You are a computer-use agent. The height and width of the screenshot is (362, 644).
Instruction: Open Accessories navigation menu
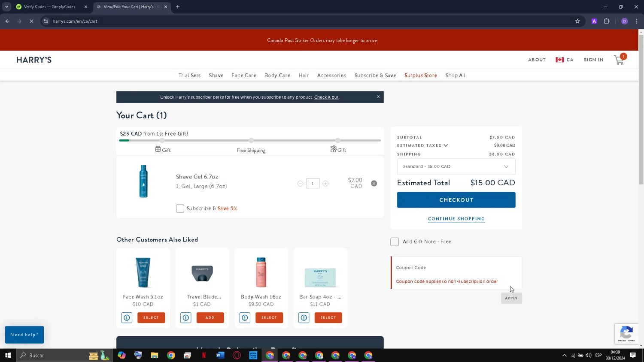click(331, 75)
